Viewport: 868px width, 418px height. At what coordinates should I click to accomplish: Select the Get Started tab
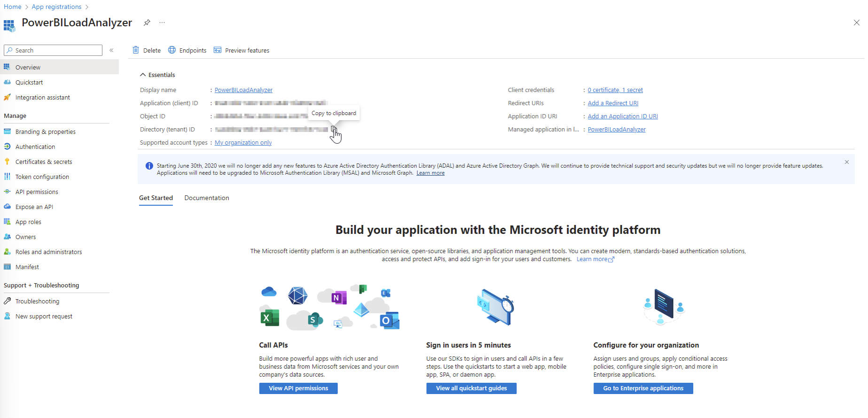click(156, 198)
